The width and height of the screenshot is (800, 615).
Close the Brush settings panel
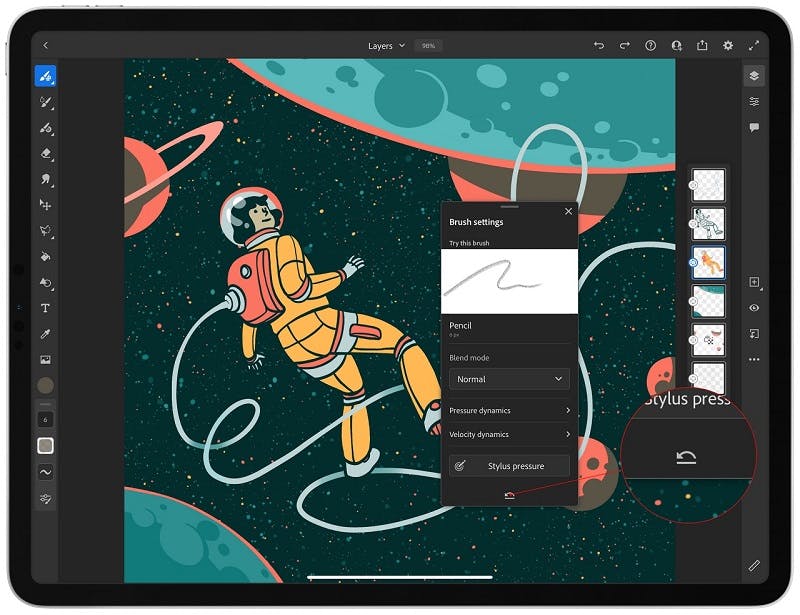point(568,211)
